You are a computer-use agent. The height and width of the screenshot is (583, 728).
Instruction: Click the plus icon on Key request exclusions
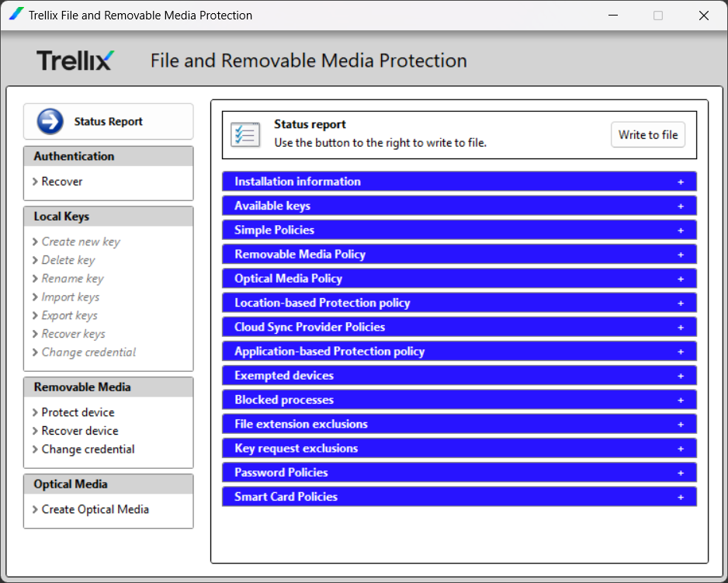pyautogui.click(x=681, y=449)
